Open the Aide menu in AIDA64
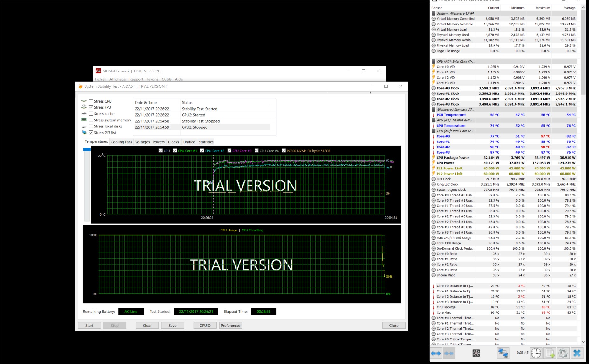 tap(179, 79)
